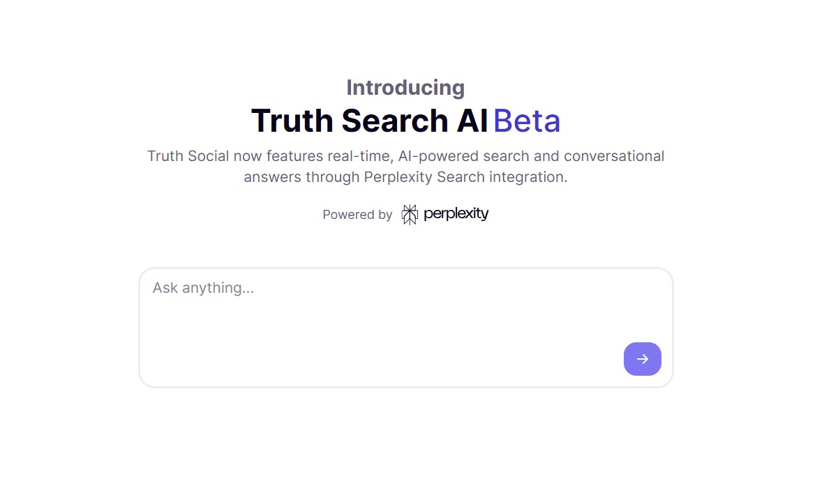Screen dimensions: 831x504
Task: Activate search by clicking the purple circle
Action: (x=642, y=358)
